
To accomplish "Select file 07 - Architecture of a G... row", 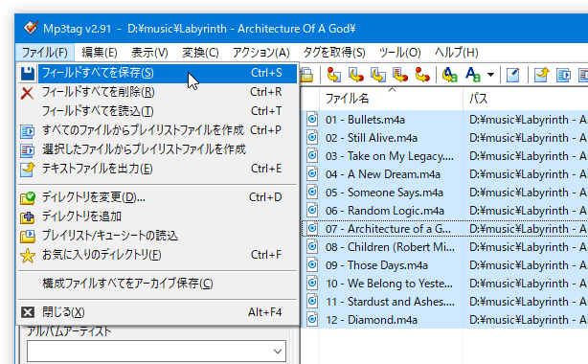I will point(444,229).
